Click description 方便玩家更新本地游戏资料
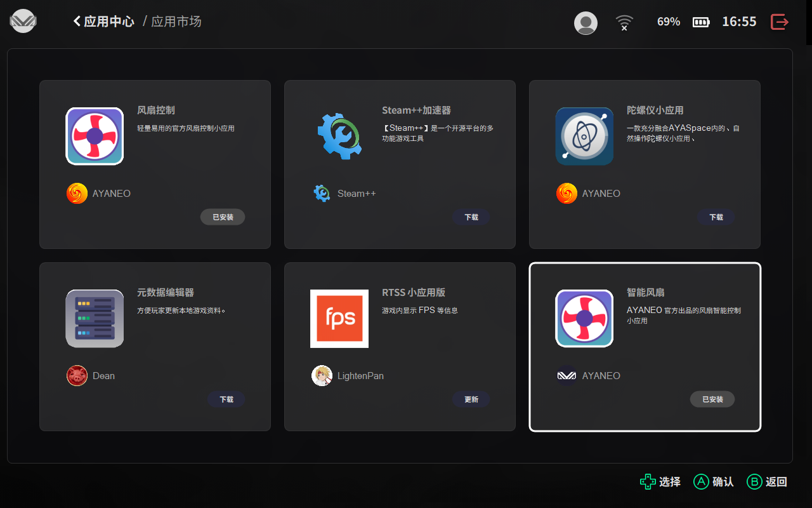This screenshot has width=812, height=508. pos(181,311)
